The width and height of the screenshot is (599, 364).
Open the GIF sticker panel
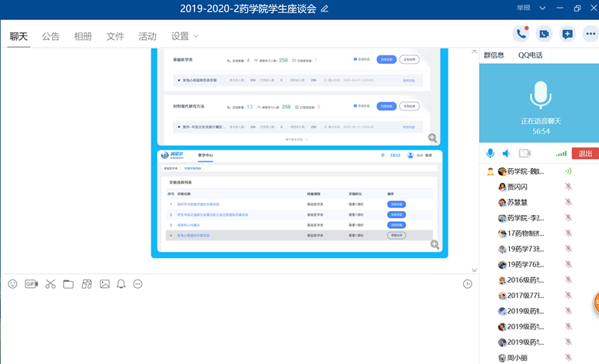[31, 284]
